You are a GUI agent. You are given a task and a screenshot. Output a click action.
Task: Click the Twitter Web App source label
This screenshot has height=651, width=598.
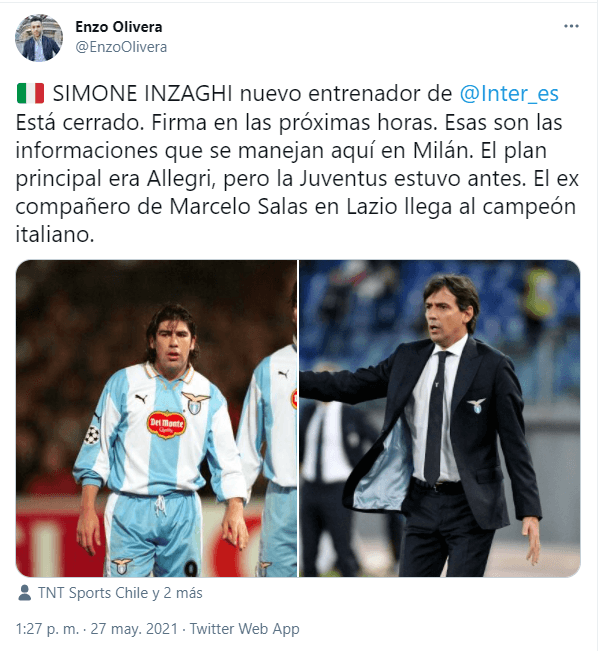pos(245,629)
